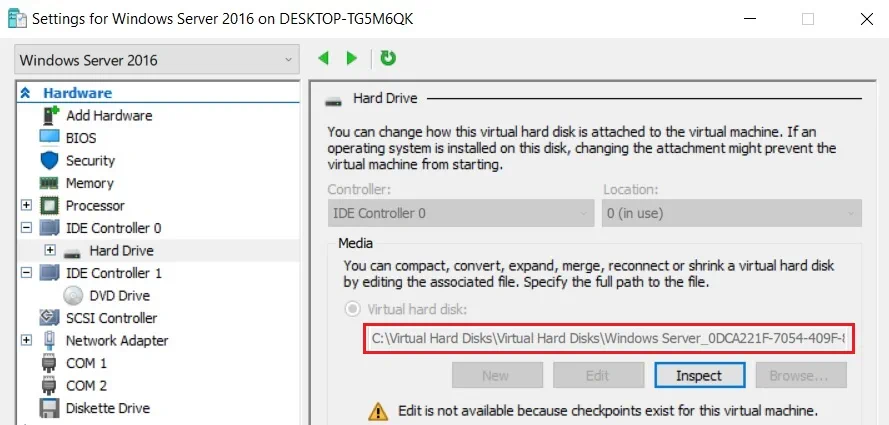
Task: Click the green back navigation arrow
Action: click(x=323, y=58)
